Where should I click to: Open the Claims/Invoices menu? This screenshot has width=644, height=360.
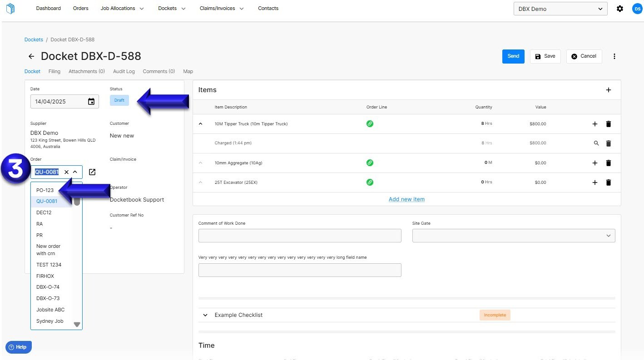pyautogui.click(x=222, y=8)
